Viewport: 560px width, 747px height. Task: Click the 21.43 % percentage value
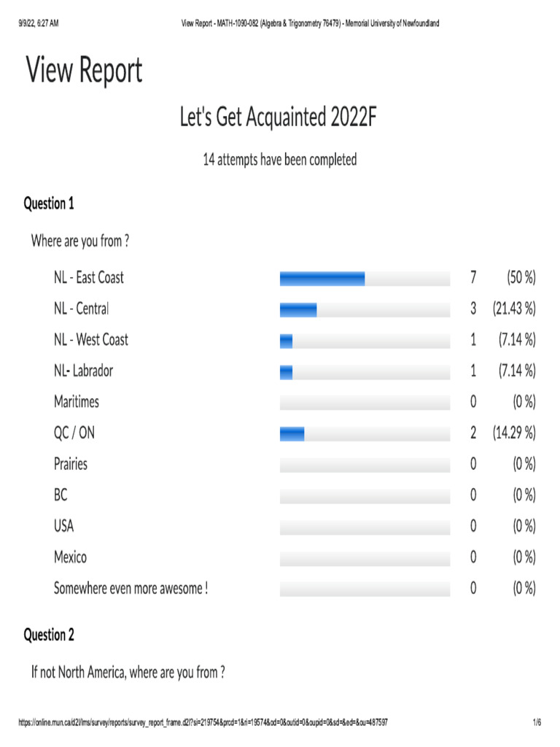513,309
